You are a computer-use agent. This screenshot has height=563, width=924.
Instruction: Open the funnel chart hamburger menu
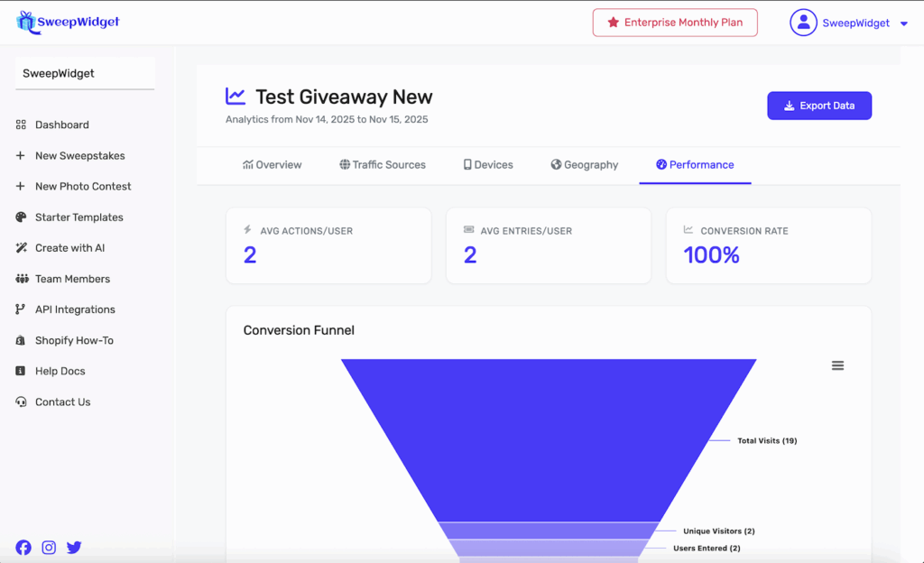pyautogui.click(x=837, y=365)
